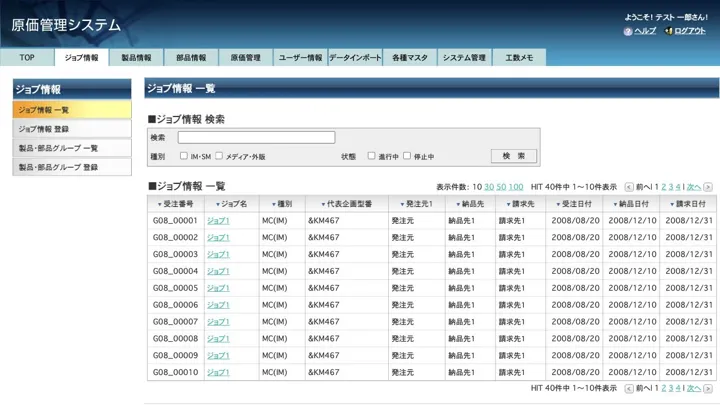Sort by 発注元1 column header

[416, 204]
